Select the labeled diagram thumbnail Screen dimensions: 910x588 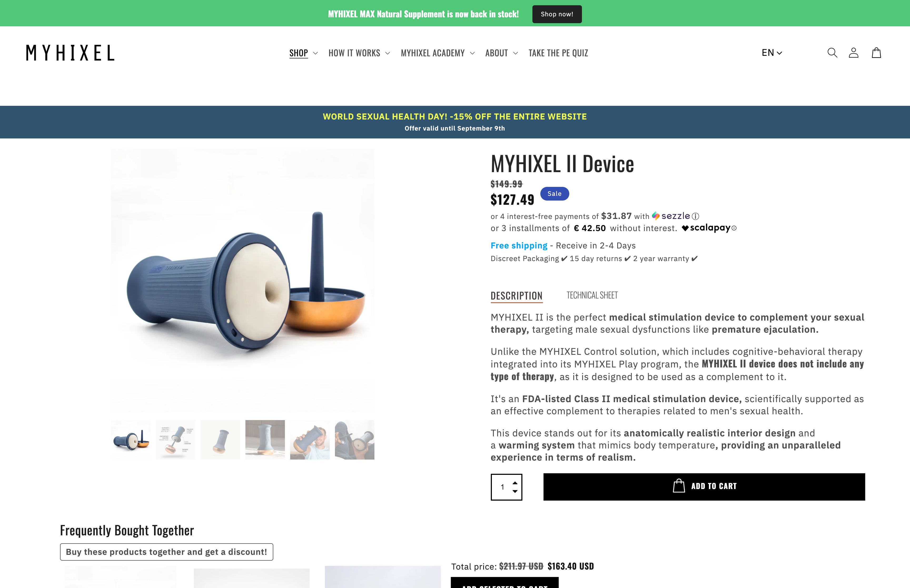click(x=175, y=440)
